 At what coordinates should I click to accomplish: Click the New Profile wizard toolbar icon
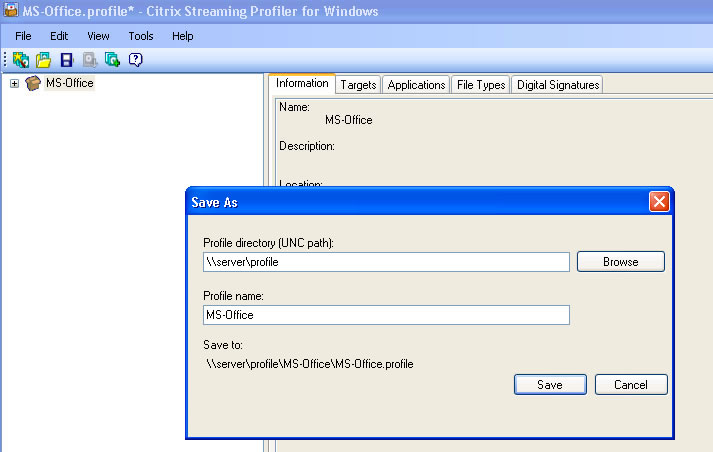(21, 60)
